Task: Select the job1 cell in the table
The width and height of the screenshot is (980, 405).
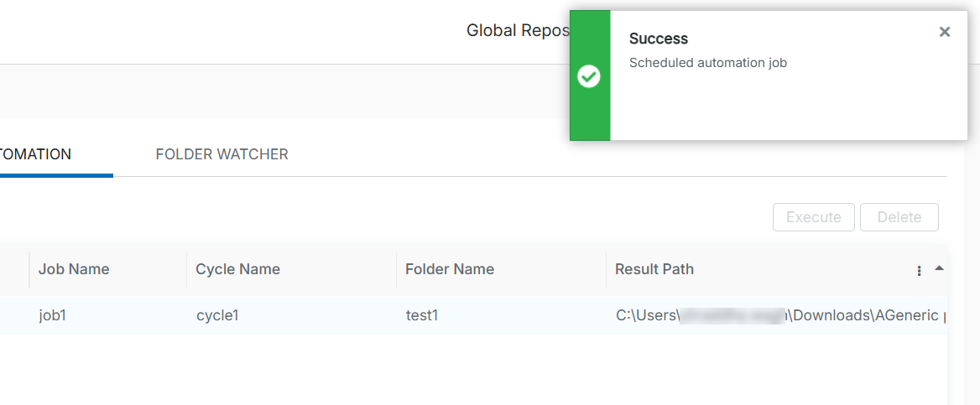Action: coord(52,315)
